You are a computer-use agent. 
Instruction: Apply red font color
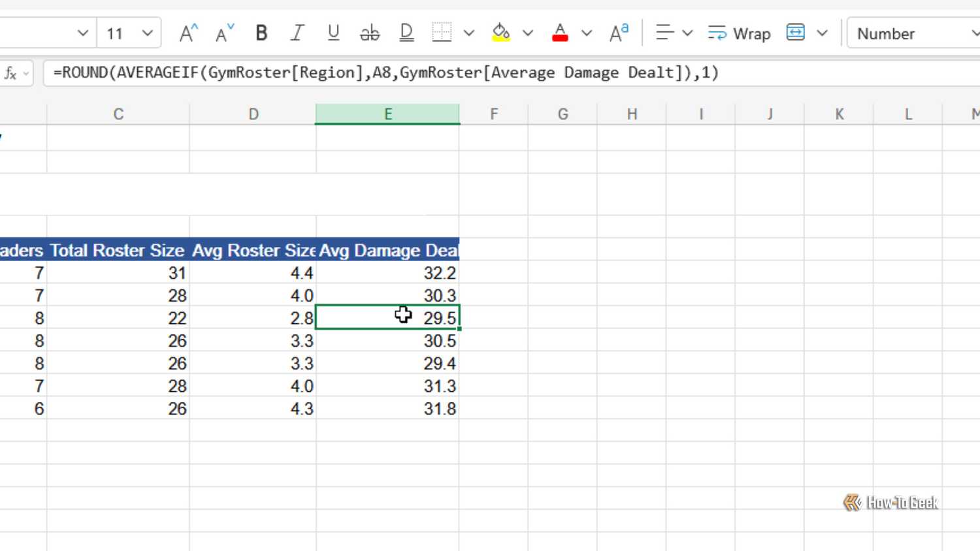click(x=560, y=33)
